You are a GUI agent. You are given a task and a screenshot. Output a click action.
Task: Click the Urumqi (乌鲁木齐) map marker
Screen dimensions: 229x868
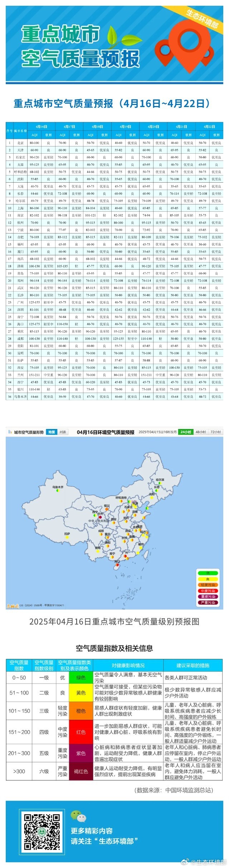[x=58, y=491]
